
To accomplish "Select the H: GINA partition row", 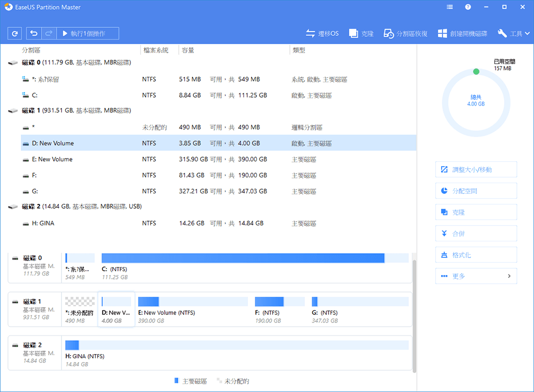I will 218,223.
